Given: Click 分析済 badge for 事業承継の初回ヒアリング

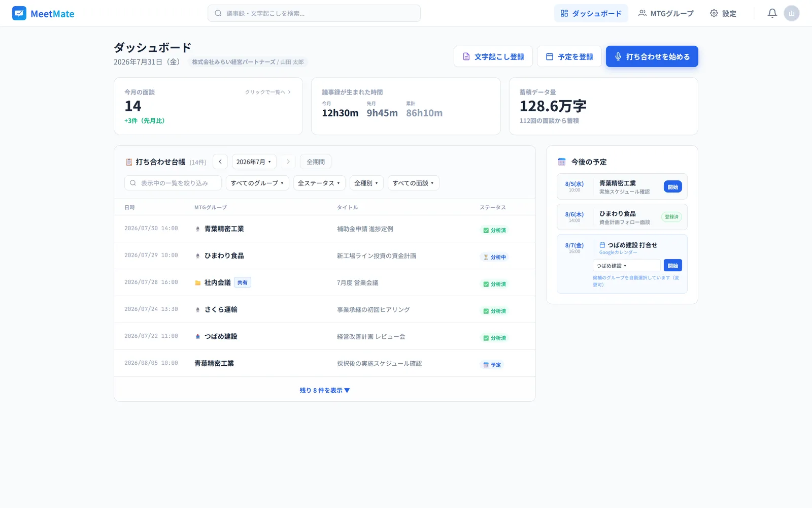Looking at the screenshot, I should [494, 311].
